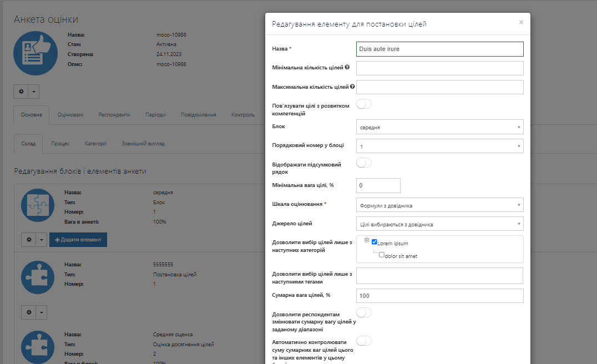Screen dimensions: 597x364
Task: Open the Блок dropdown showing середня
Action: click(x=440, y=127)
